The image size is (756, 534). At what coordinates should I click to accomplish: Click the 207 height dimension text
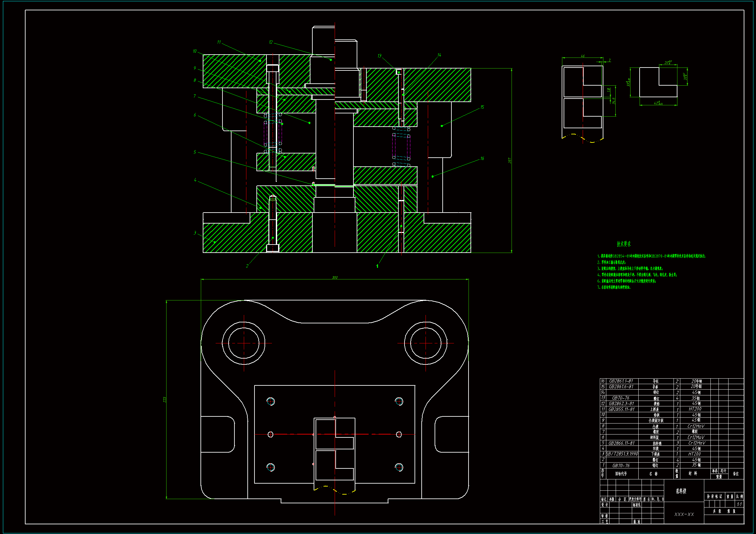pos(509,161)
